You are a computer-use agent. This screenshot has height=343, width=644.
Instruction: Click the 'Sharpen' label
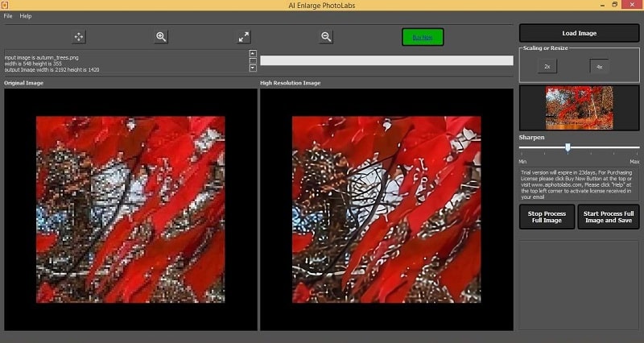point(531,137)
